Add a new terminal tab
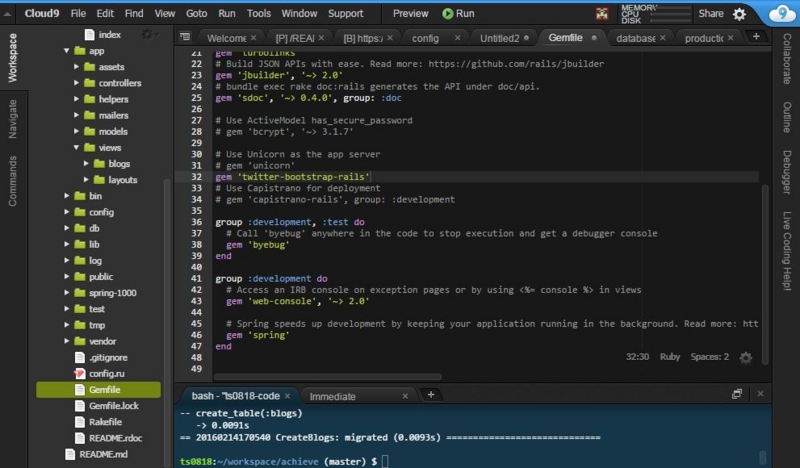 tap(431, 395)
